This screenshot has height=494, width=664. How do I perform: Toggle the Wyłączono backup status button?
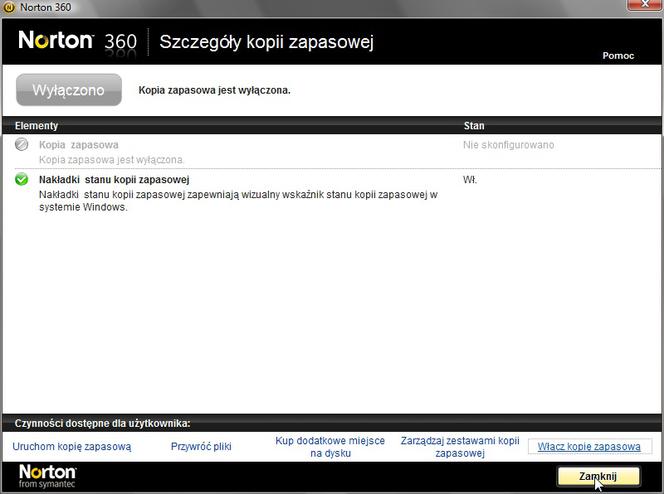[x=69, y=90]
